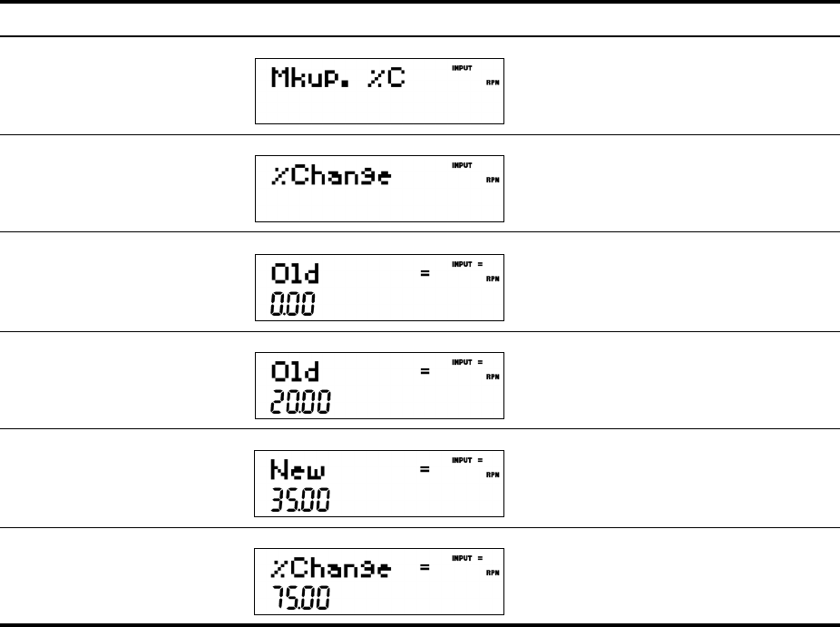The height and width of the screenshot is (627, 840).
Task: Click the RPN indicator on the Old 20.00 display
Action: tap(493, 376)
